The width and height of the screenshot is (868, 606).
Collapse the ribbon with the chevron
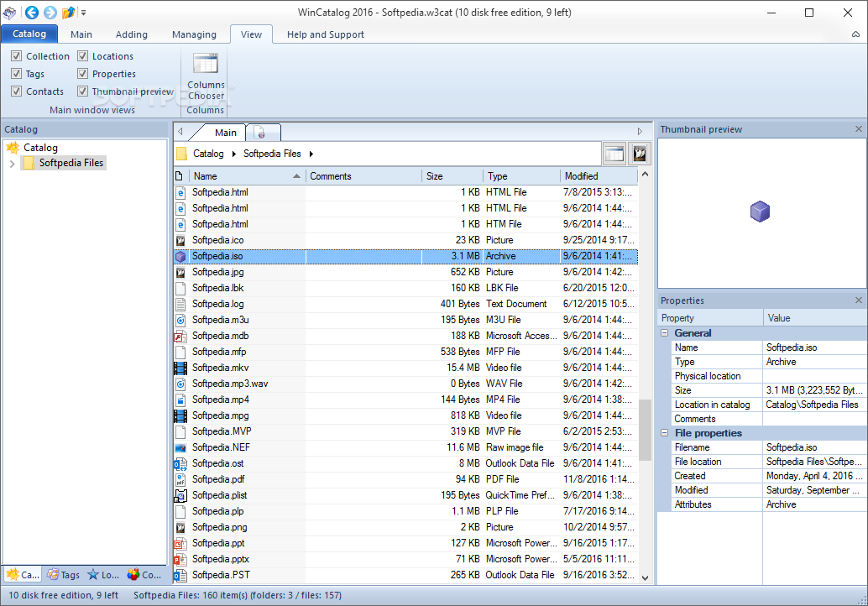tap(855, 34)
